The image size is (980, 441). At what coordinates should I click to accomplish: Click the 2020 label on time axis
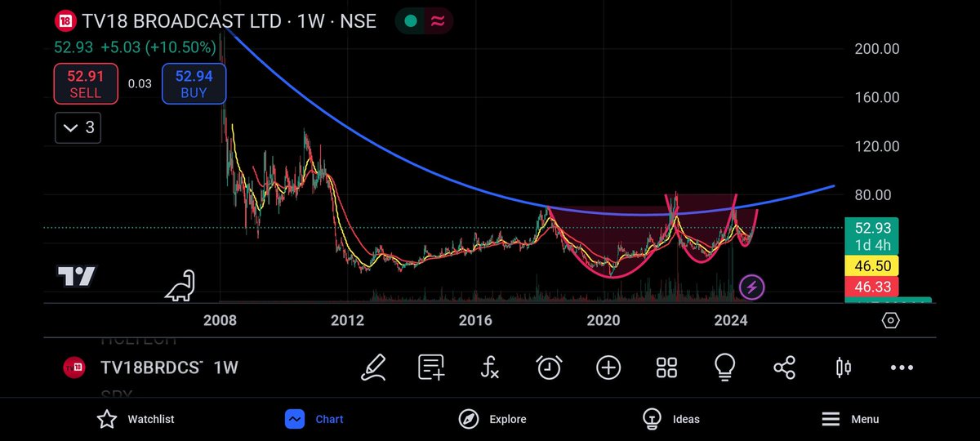point(604,320)
